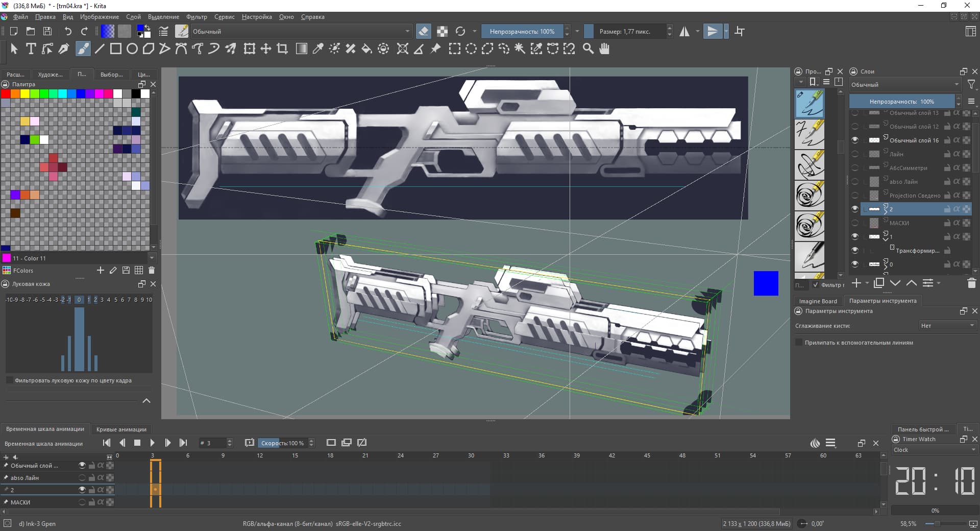The height and width of the screenshot is (531, 980).
Task: Toggle eraser mode in toolbar
Action: [x=423, y=32]
